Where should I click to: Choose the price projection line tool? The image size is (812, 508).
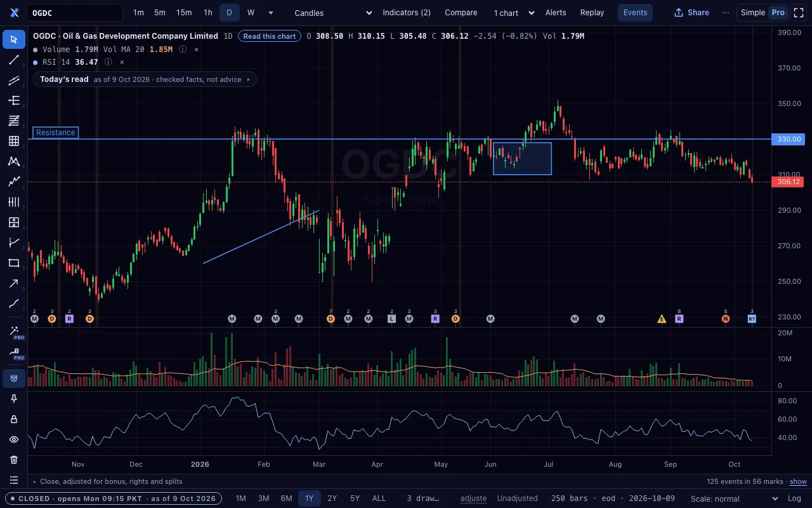point(14,182)
